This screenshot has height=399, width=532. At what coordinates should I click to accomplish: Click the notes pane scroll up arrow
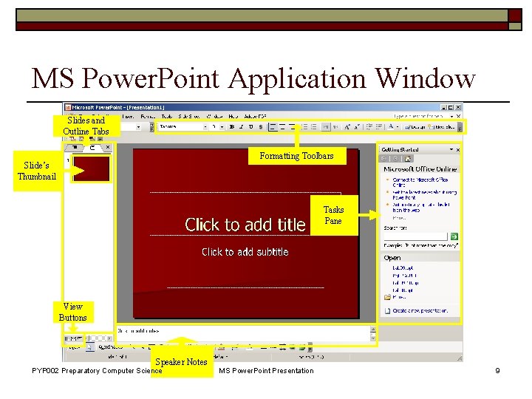[373, 329]
